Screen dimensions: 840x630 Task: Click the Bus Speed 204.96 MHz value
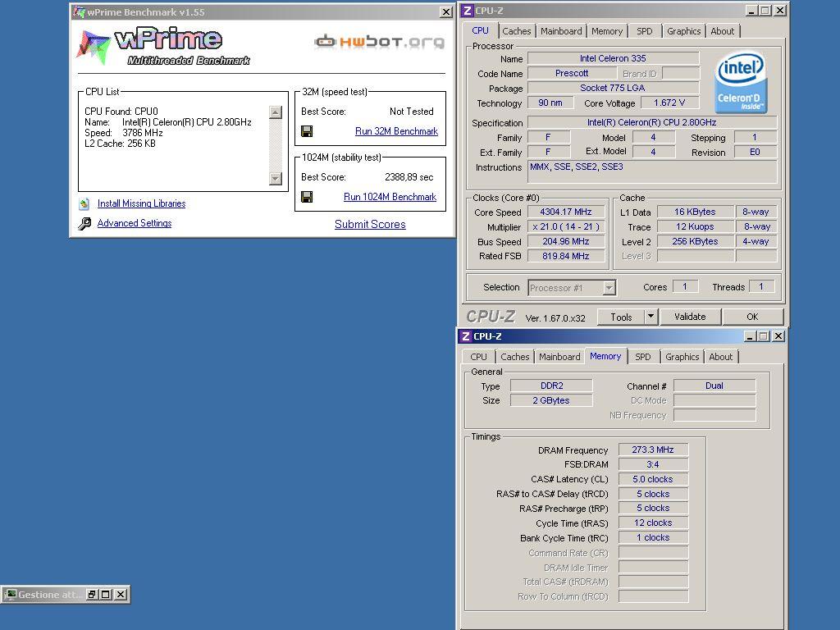pyautogui.click(x=566, y=242)
